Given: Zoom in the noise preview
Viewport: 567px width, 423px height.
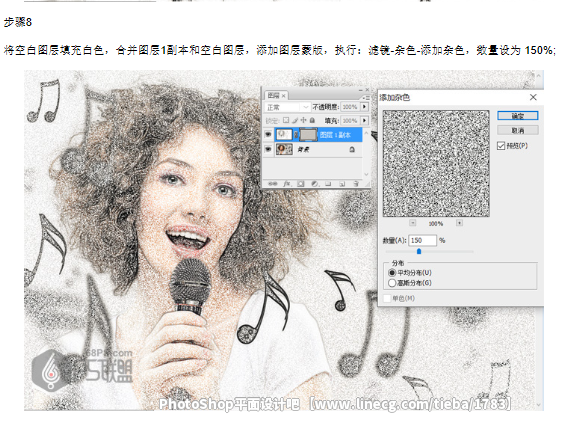Looking at the screenshot, I should (459, 223).
